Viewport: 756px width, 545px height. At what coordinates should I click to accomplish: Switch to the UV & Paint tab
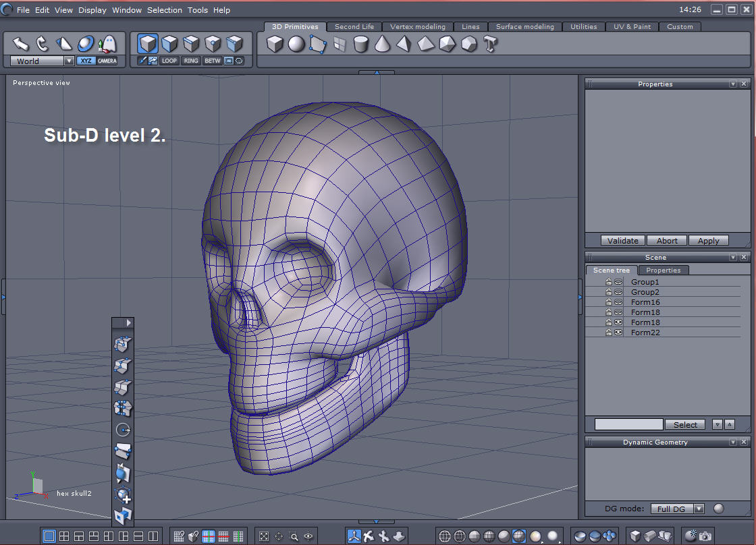click(x=632, y=26)
